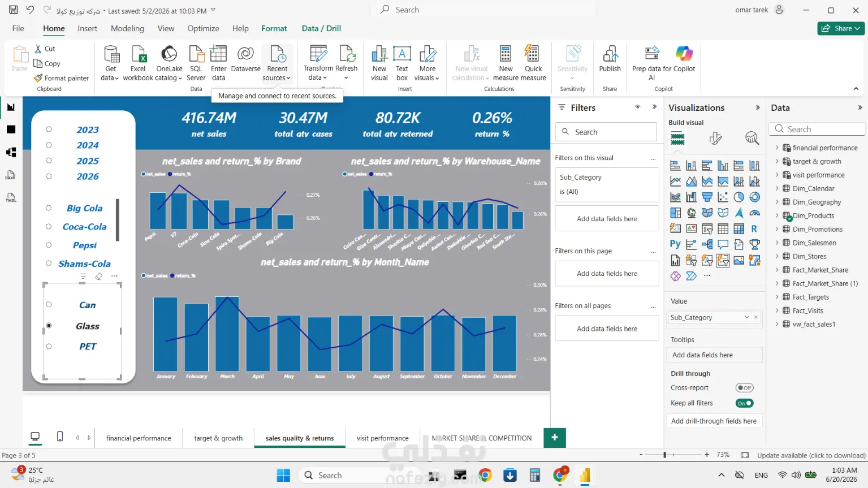Open Format visual pane icon
868x488 pixels.
(x=715, y=138)
